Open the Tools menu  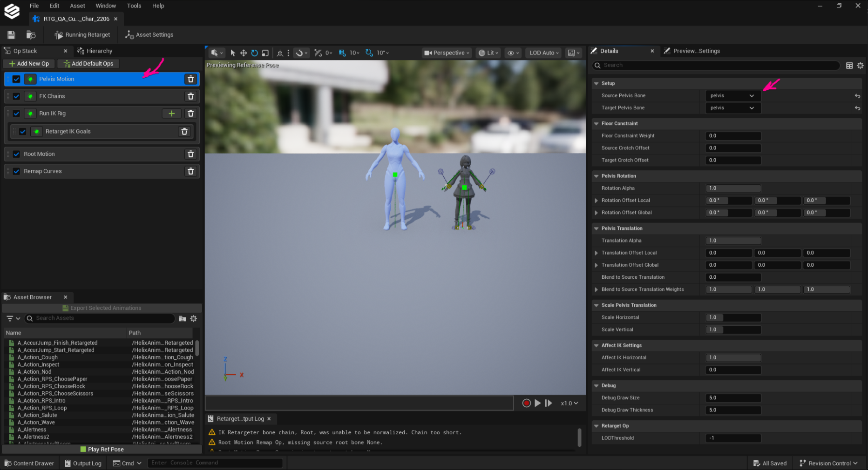point(134,6)
